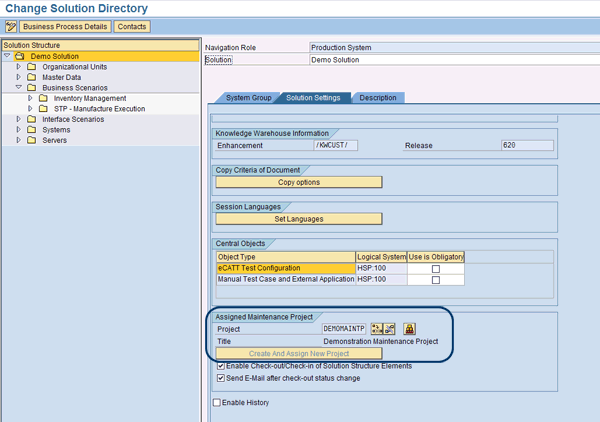Tick the Enable History checkbox
Screen dimensions: 600x422
[216, 402]
